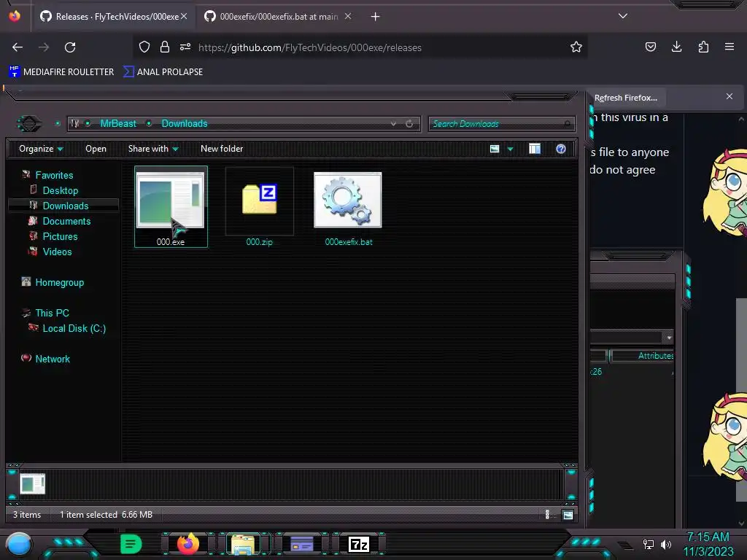Open Documents in navigation pane
The width and height of the screenshot is (747, 560).
(66, 221)
